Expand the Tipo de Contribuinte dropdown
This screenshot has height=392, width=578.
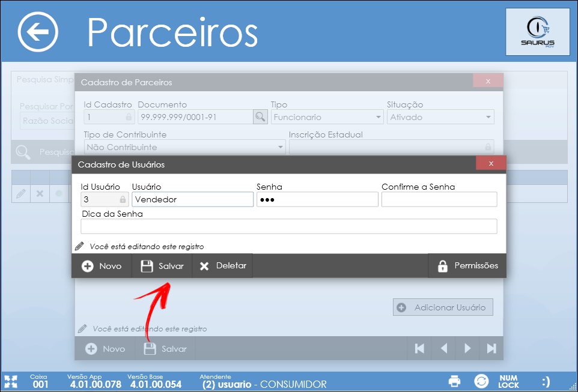point(184,147)
